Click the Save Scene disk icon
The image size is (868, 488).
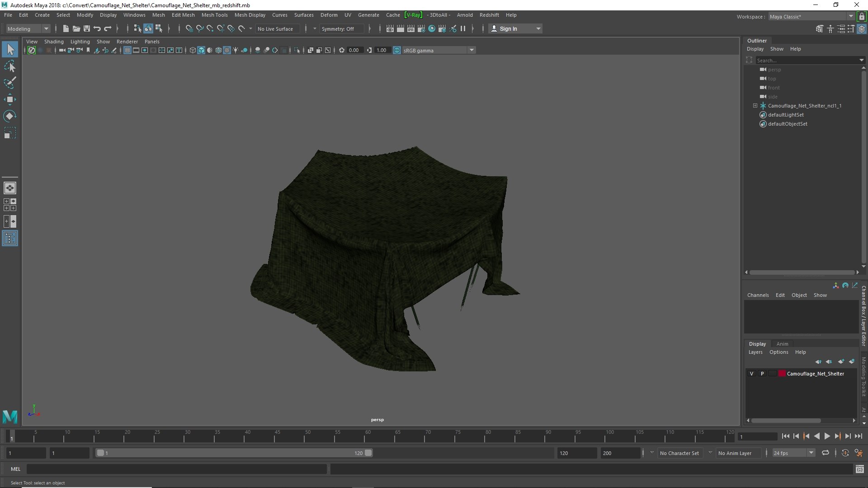[87, 28]
